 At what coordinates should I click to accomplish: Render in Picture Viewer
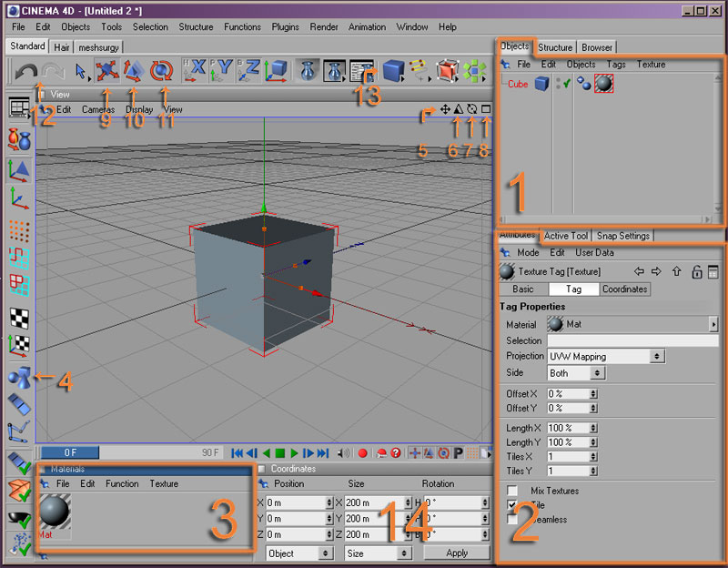click(x=334, y=71)
